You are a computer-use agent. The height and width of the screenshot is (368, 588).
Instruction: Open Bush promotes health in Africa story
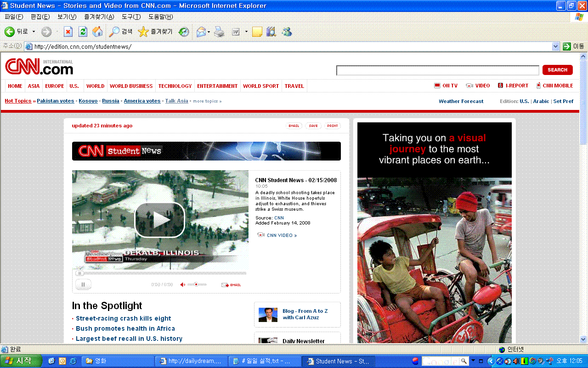(x=125, y=328)
